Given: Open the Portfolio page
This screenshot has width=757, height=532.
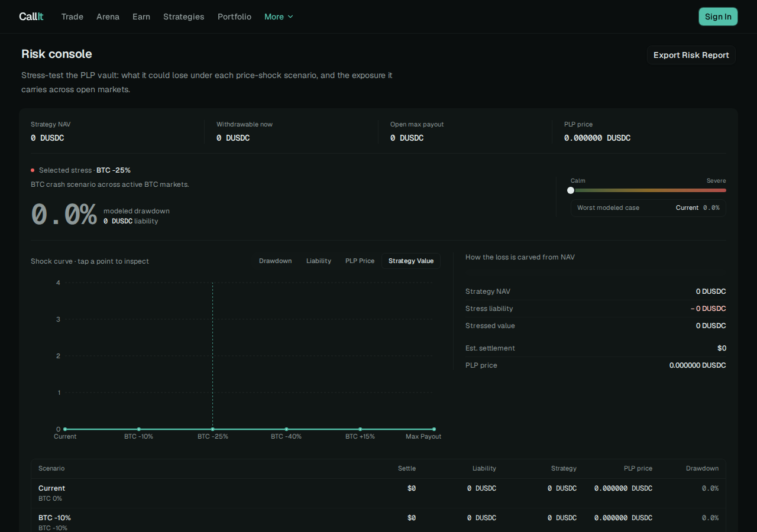Looking at the screenshot, I should [234, 17].
